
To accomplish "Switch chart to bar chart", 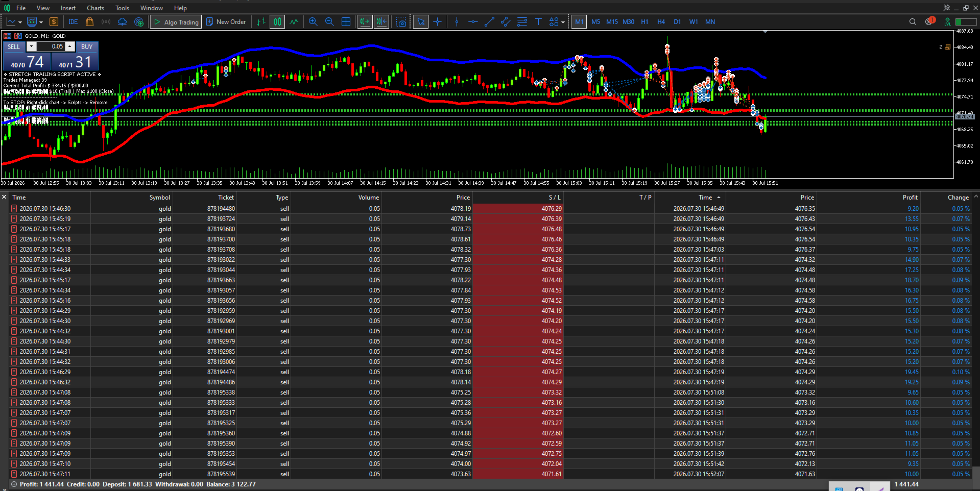I will point(261,22).
